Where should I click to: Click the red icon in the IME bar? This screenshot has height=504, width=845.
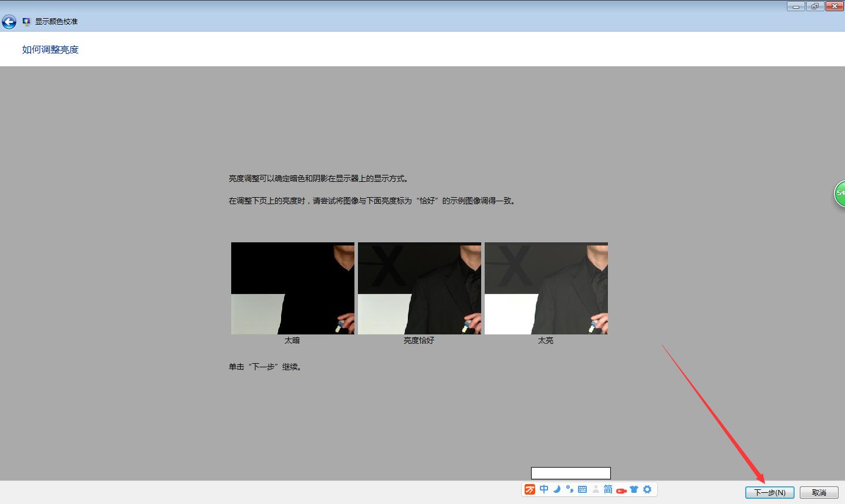(x=621, y=491)
